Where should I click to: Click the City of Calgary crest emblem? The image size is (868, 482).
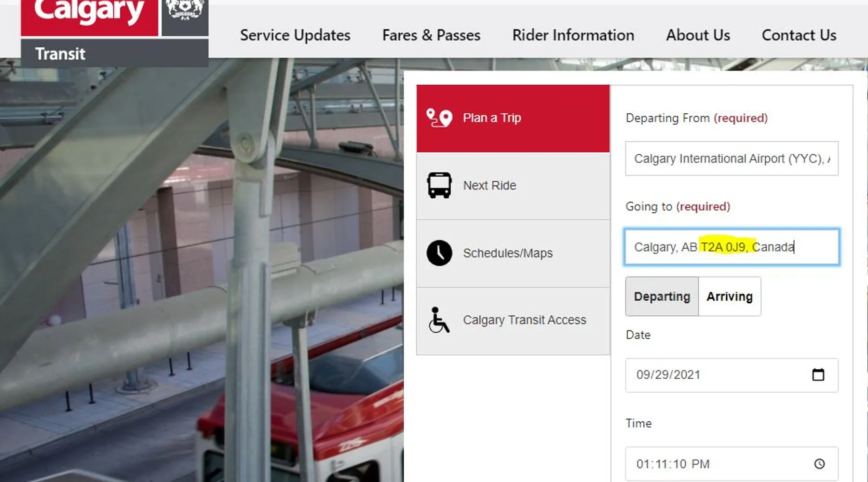click(185, 14)
